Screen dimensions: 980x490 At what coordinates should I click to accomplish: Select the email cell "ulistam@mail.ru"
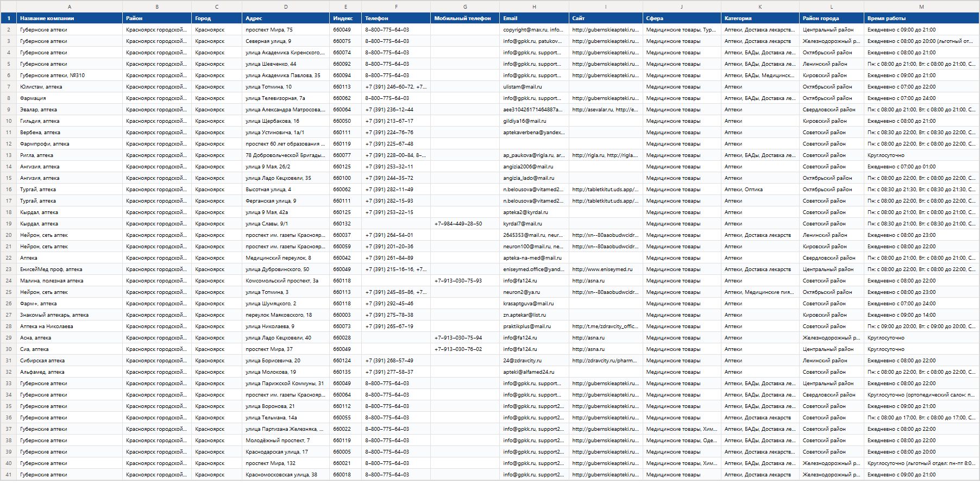[x=534, y=87]
